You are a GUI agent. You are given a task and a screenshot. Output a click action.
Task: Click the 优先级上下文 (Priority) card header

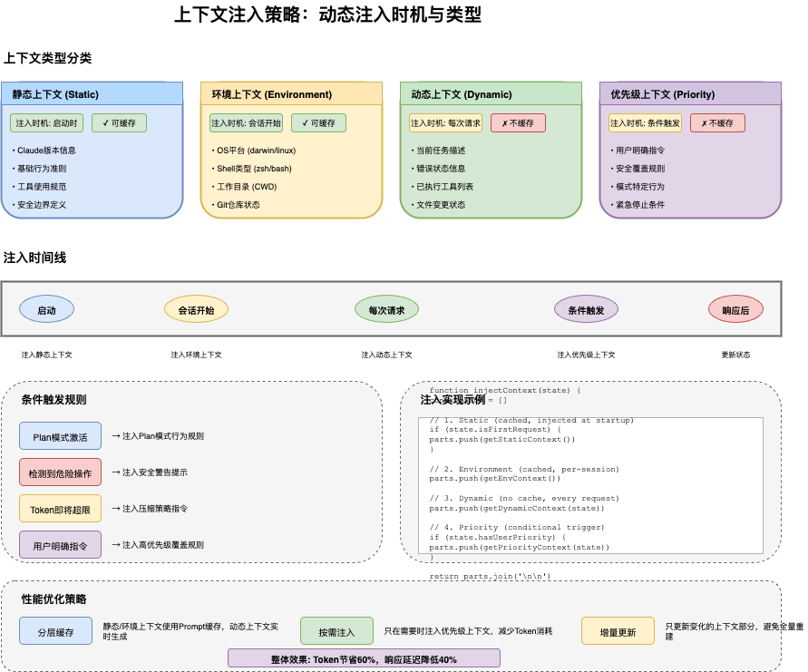(690, 93)
